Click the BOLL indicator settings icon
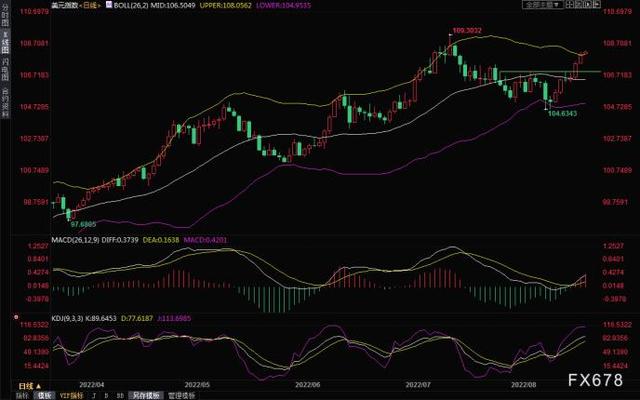The width and height of the screenshot is (640, 400). click(x=109, y=5)
